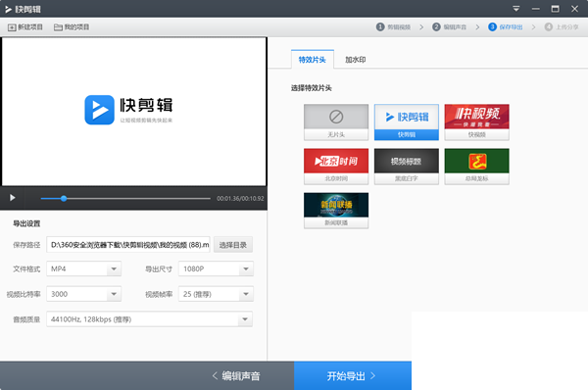The height and width of the screenshot is (390, 588).
Task: Switch to the 加水印 watermark tab
Action: coord(355,60)
